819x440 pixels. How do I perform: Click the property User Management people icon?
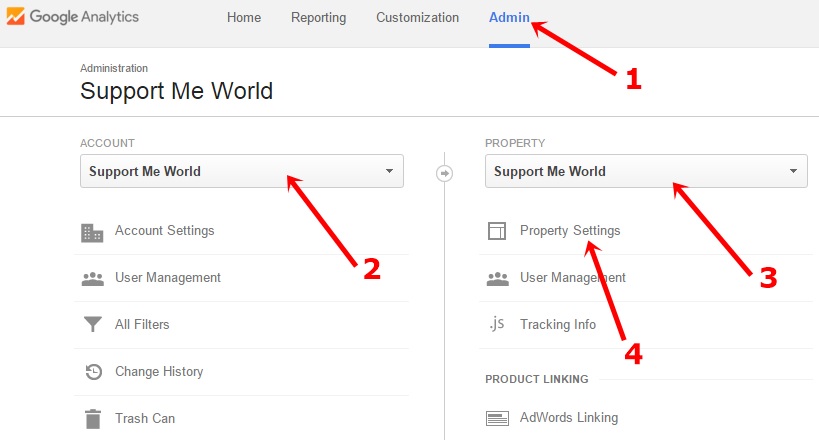[498, 279]
